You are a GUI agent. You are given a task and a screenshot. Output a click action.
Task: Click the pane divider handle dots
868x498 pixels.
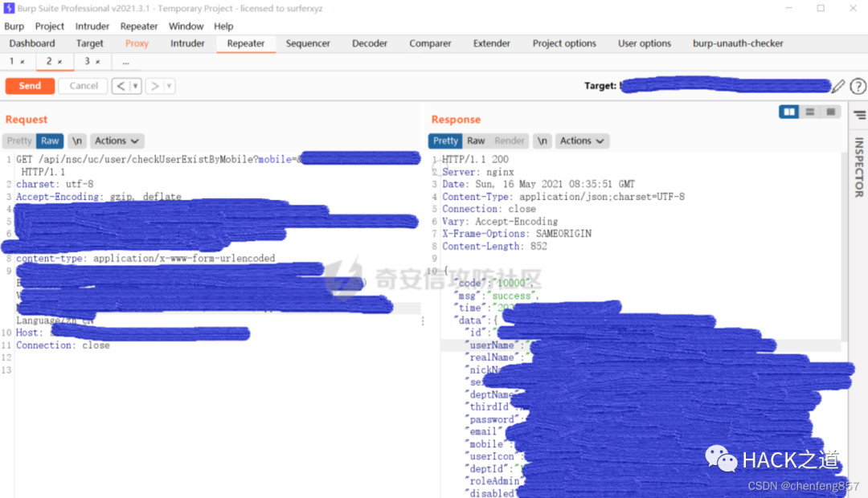[x=423, y=321]
